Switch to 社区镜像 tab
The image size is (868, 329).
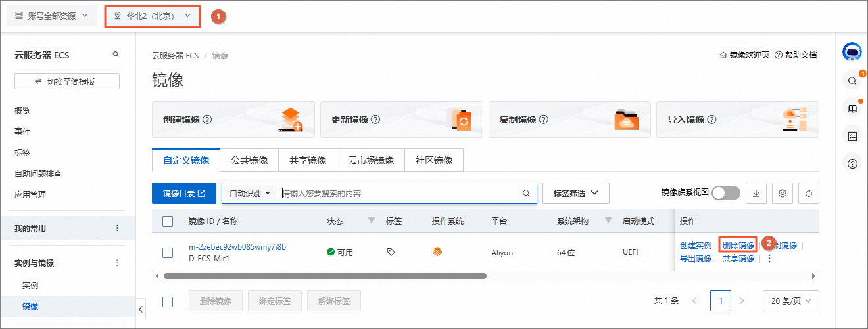(x=434, y=160)
